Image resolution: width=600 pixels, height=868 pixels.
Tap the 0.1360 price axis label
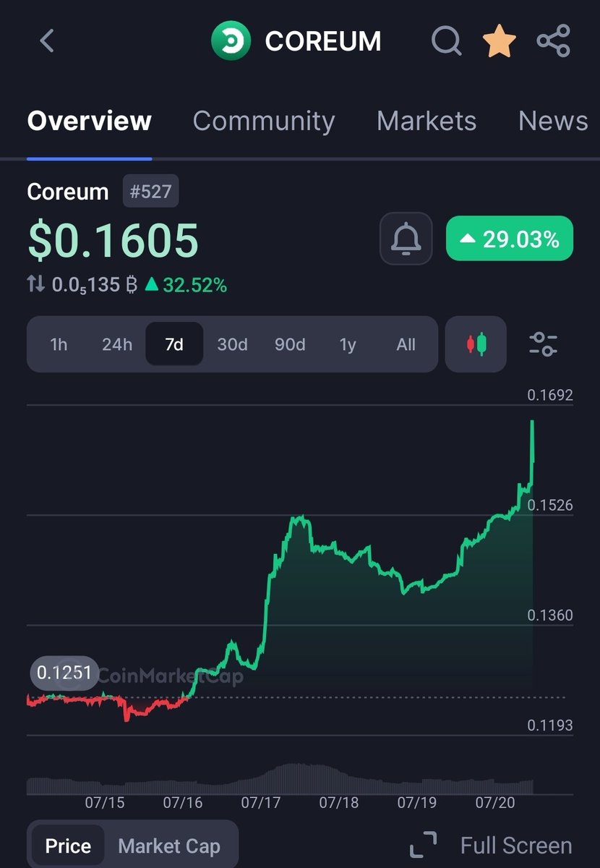(549, 615)
